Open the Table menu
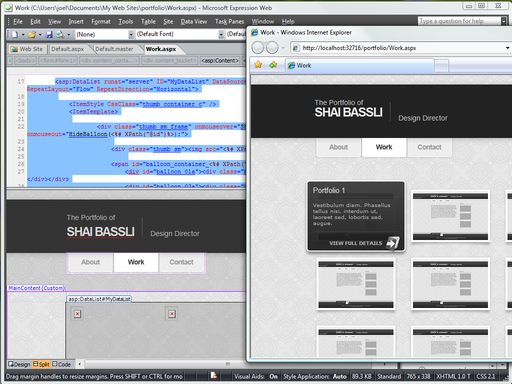512x384 pixels. 148,22
